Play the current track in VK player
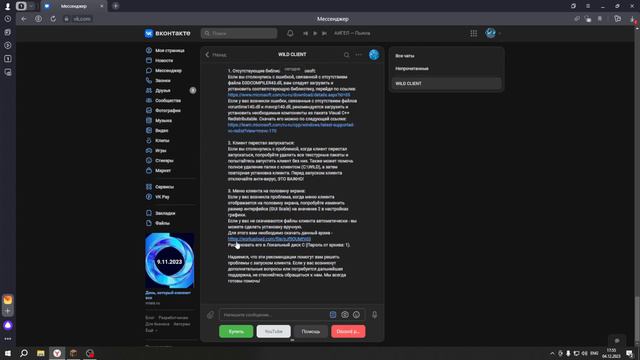The width and height of the screenshot is (640, 360). pyautogui.click(x=315, y=33)
